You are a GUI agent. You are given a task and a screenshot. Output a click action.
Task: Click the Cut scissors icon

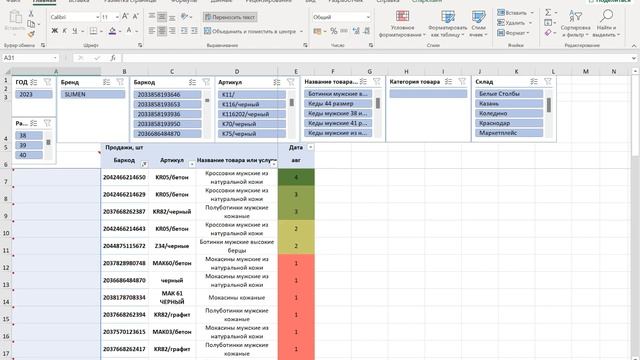pos(31,14)
